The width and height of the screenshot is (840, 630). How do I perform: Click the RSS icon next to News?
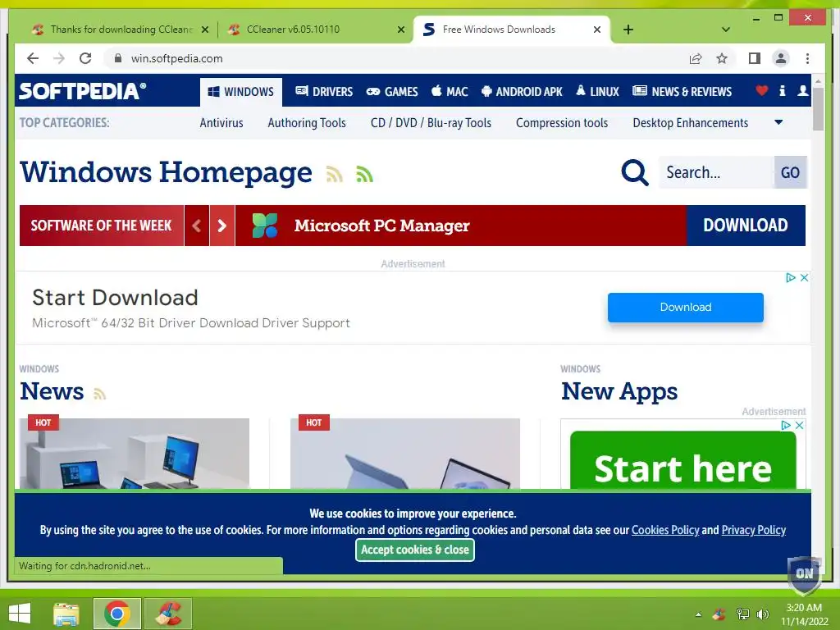tap(99, 394)
